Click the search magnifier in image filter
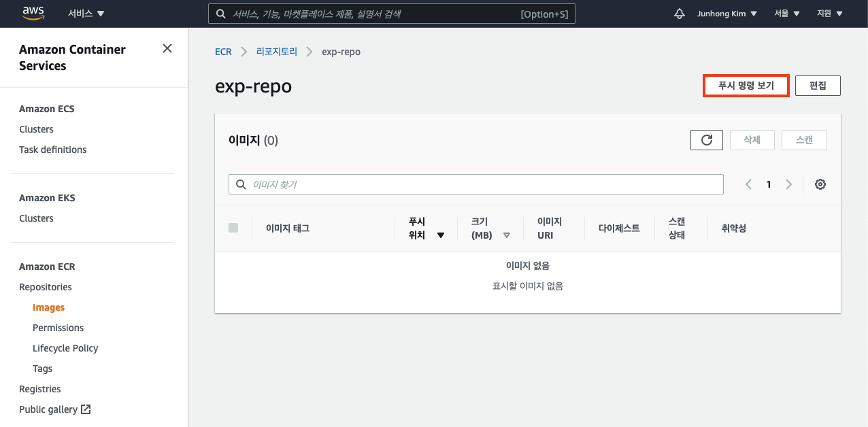The image size is (868, 427). (241, 184)
